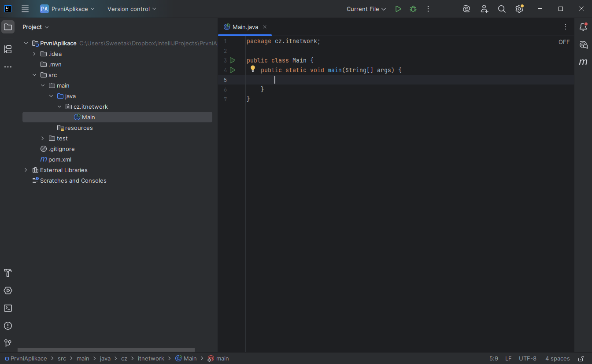Open the Project view dropdown

point(36,27)
